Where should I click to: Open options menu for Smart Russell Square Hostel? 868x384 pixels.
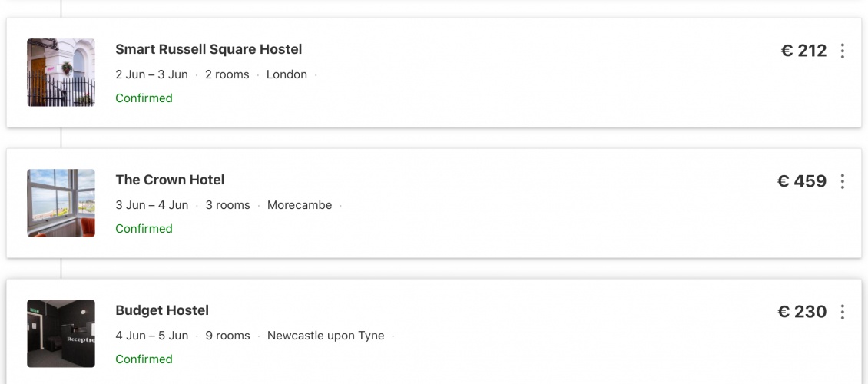843,51
